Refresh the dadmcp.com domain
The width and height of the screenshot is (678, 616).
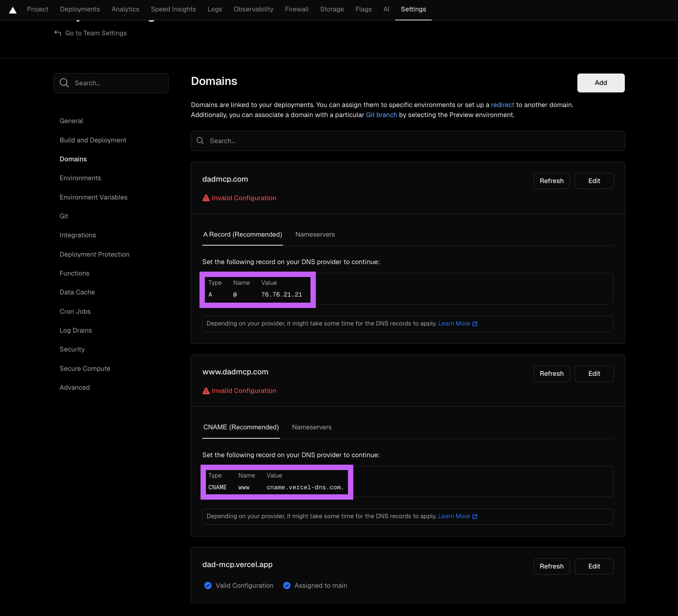coord(552,181)
